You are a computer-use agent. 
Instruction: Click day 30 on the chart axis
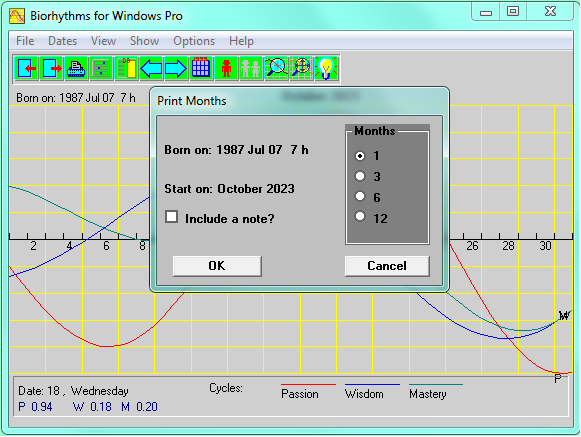tap(545, 246)
